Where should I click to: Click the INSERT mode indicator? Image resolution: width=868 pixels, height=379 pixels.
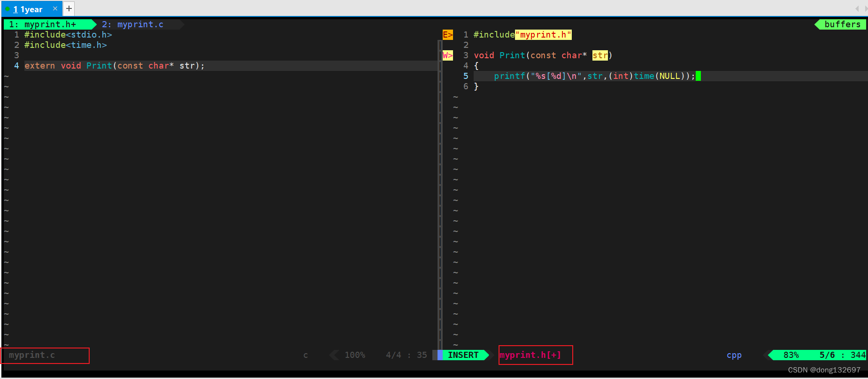463,355
